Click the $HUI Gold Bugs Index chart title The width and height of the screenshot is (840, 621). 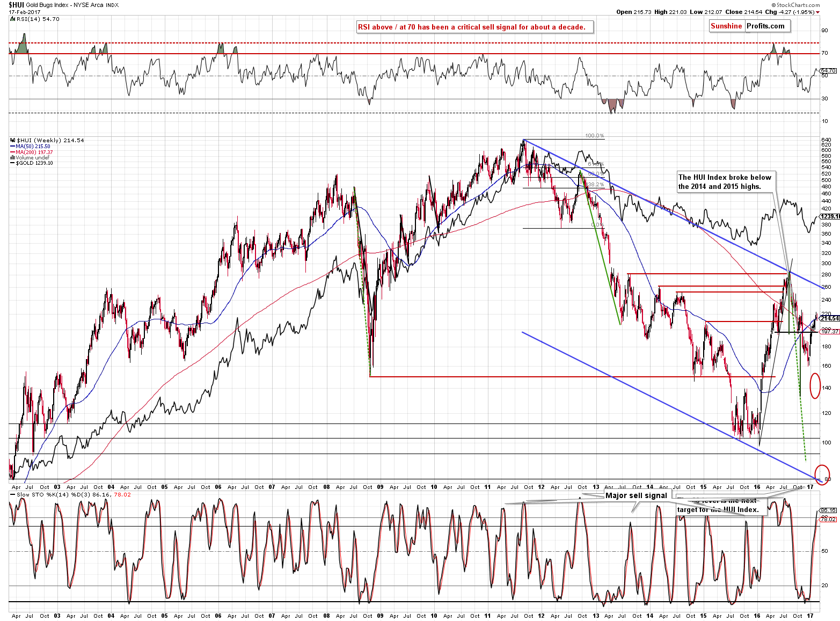point(63,5)
